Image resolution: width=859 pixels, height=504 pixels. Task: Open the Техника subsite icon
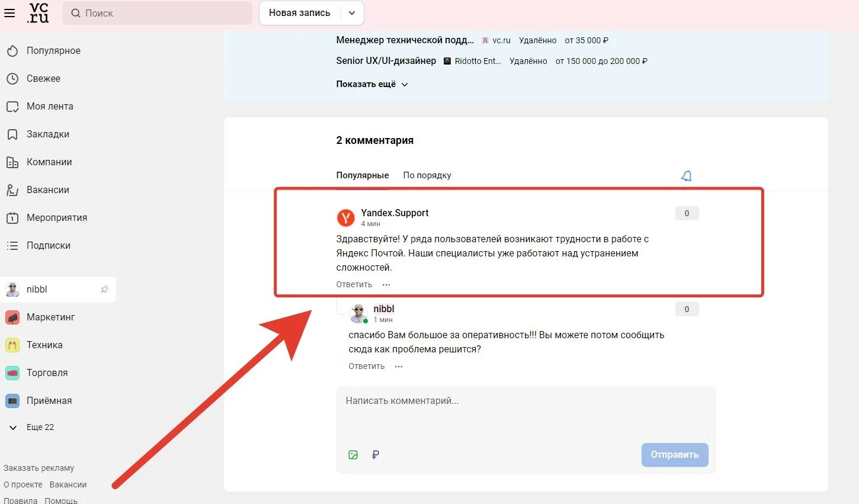click(12, 345)
